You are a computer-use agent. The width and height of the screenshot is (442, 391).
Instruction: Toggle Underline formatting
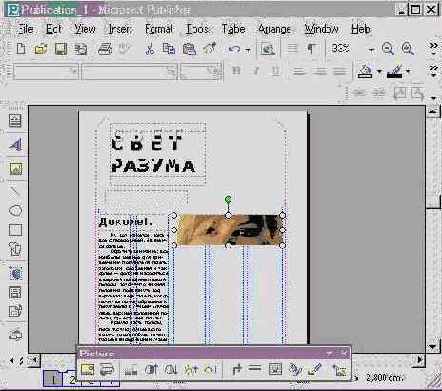pos(276,71)
